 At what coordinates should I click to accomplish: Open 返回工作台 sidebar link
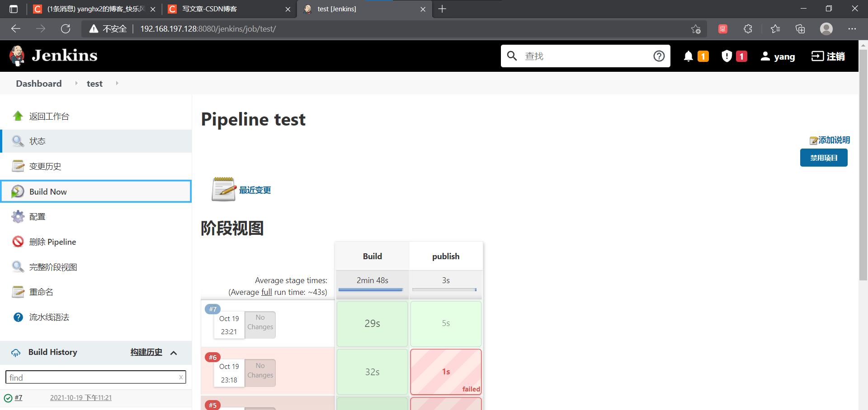point(49,116)
